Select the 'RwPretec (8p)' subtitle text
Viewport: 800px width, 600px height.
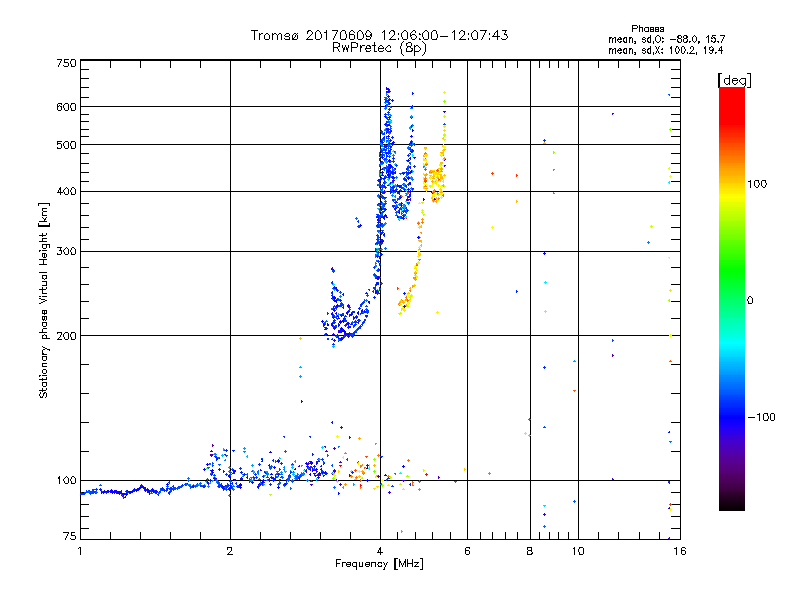379,48
